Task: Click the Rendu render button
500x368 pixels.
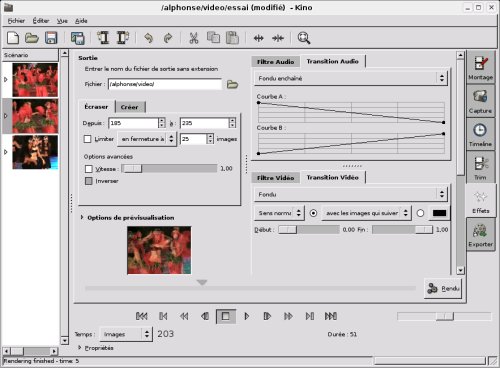Action: [443, 288]
